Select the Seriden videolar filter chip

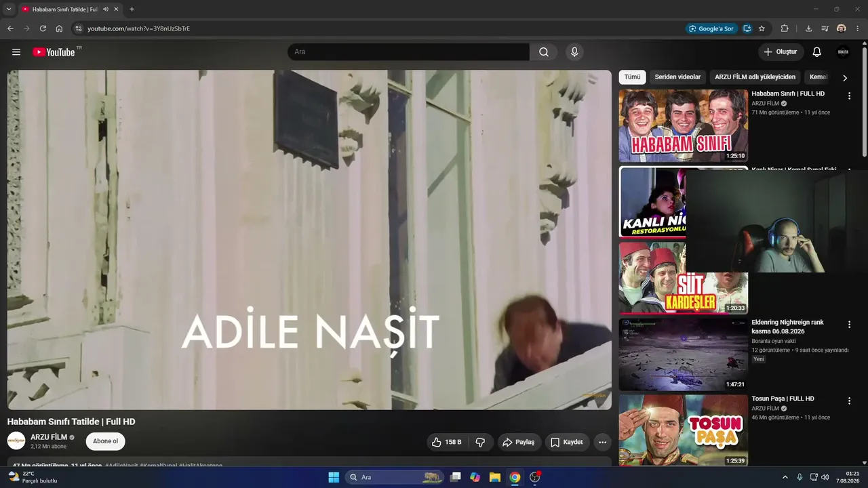(677, 77)
